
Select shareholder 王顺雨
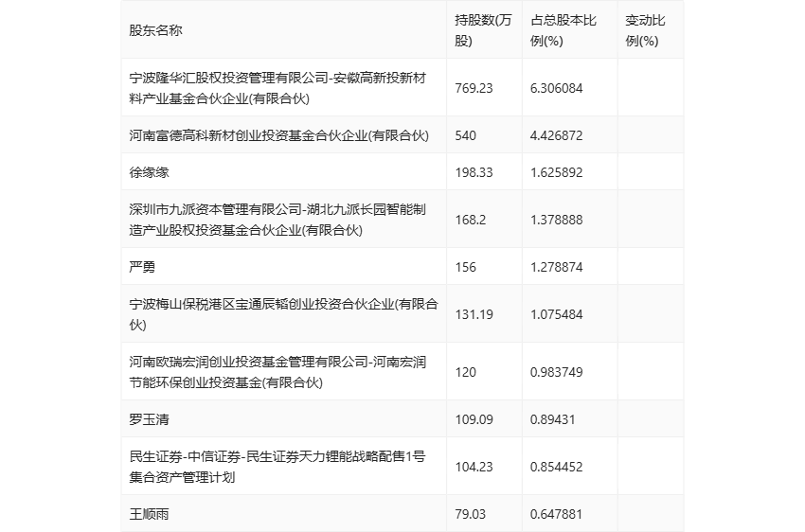tap(149, 513)
